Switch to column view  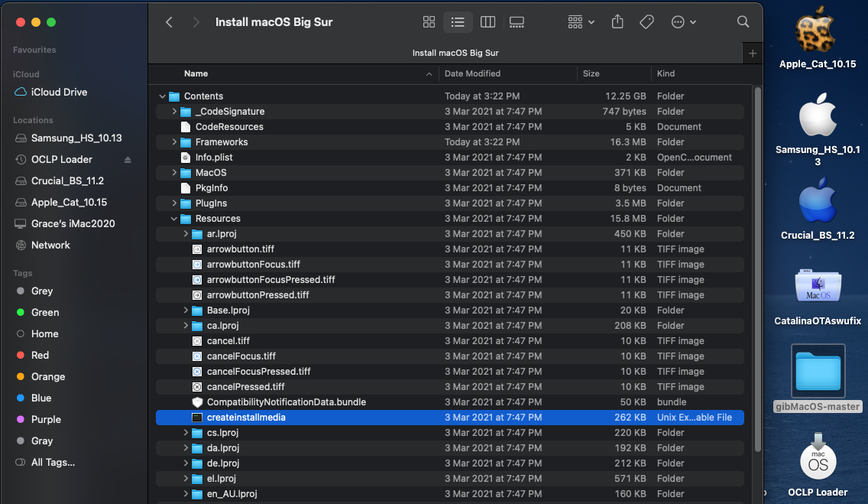pos(487,22)
